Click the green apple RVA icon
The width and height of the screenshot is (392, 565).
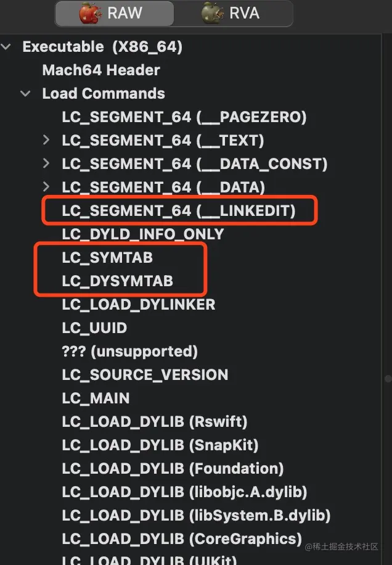tap(213, 13)
